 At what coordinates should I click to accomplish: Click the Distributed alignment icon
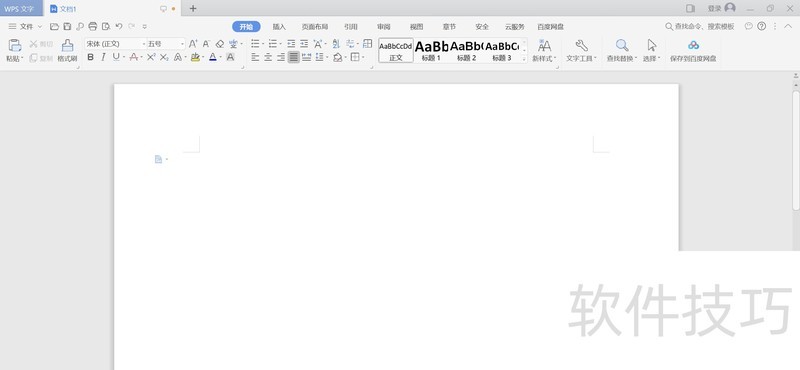(307, 57)
